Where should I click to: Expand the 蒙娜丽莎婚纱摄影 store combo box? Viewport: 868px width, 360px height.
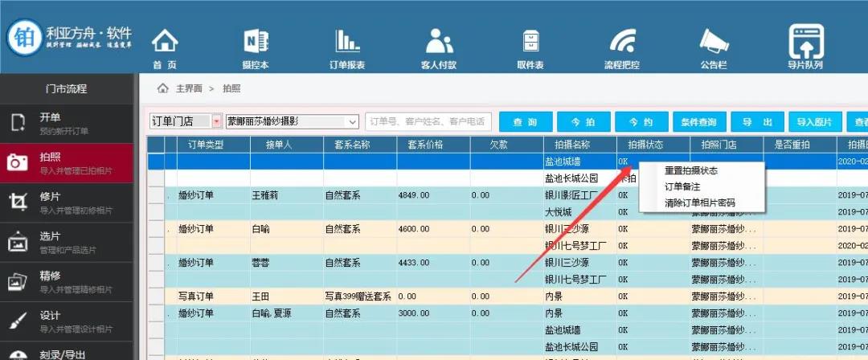coord(353,121)
